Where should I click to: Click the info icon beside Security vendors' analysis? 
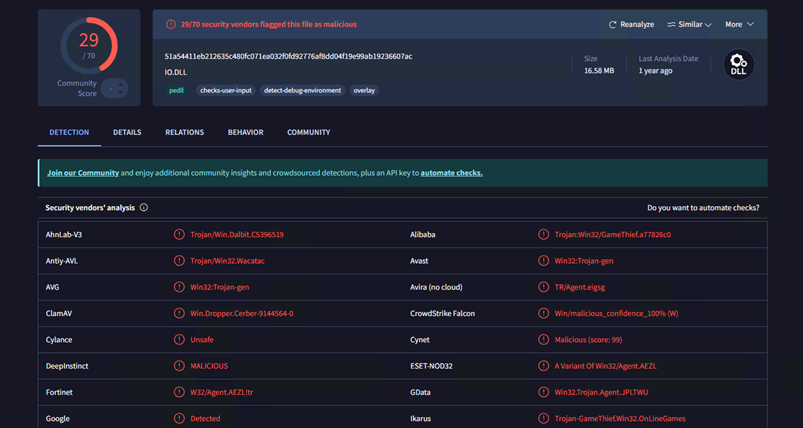tap(144, 208)
